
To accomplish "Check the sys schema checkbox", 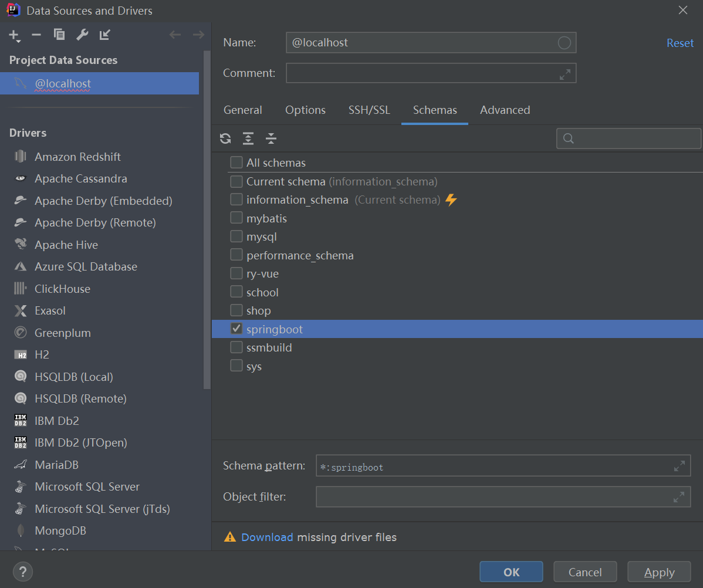I will (236, 366).
